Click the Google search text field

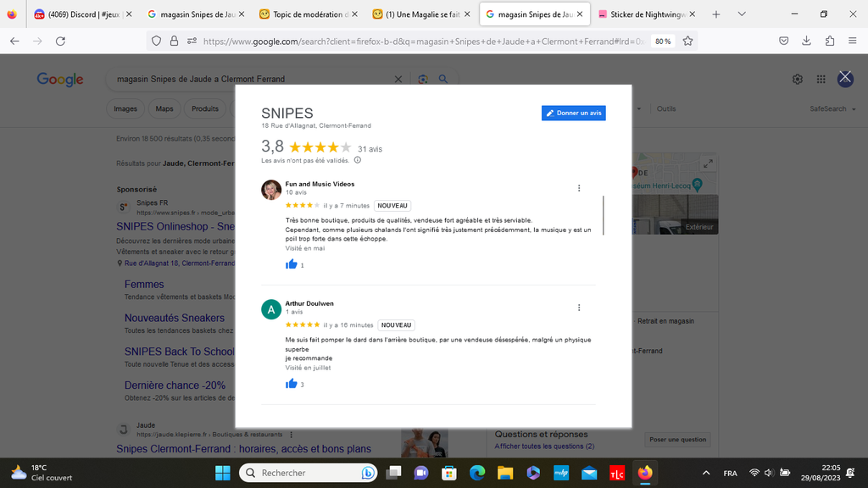(x=252, y=79)
